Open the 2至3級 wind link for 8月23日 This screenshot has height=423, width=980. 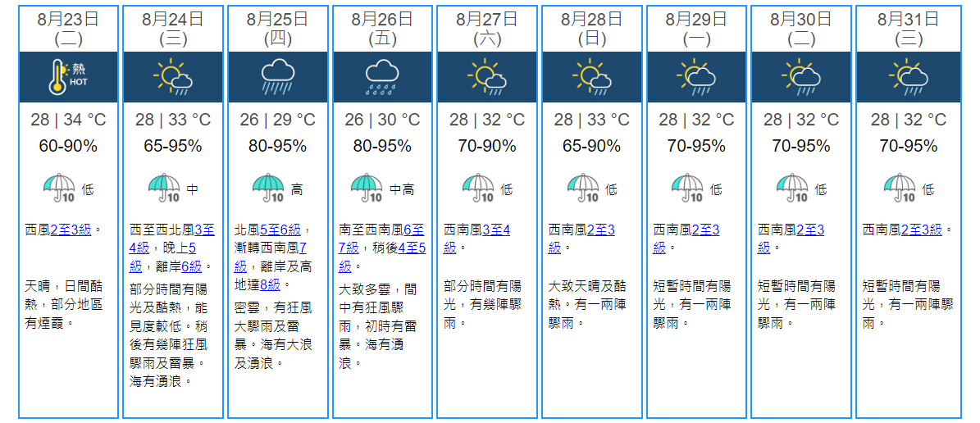tap(71, 230)
